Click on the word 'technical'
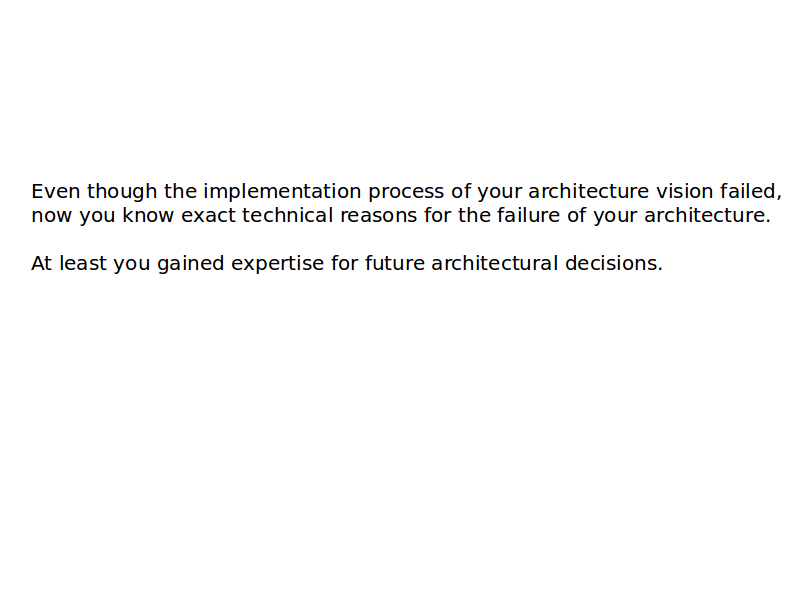The image size is (800, 600). [x=287, y=215]
